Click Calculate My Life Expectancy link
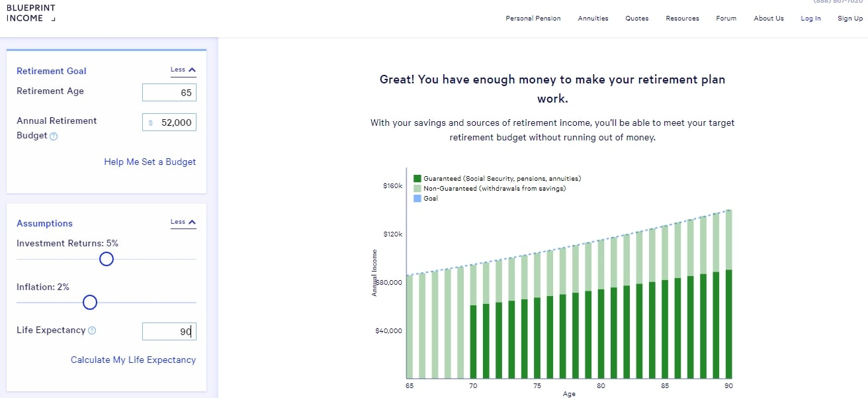Viewport: 868px width, 398px height. pyautogui.click(x=133, y=360)
